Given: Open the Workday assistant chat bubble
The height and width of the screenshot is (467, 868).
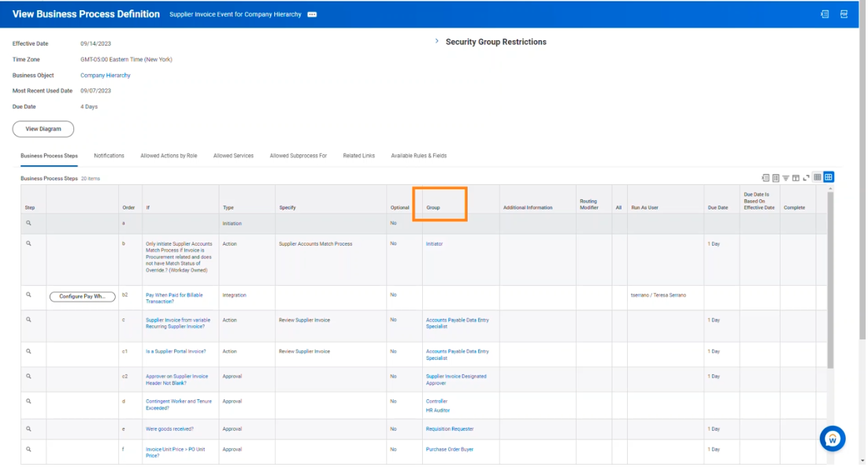Looking at the screenshot, I should click(832, 438).
